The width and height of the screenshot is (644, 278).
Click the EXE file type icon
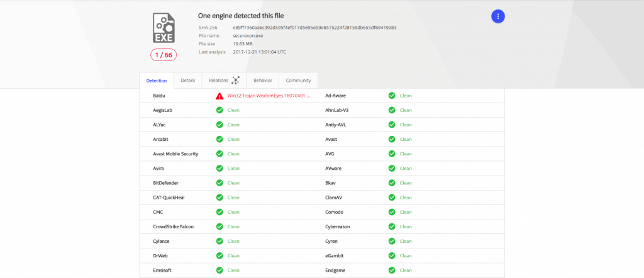point(164,28)
